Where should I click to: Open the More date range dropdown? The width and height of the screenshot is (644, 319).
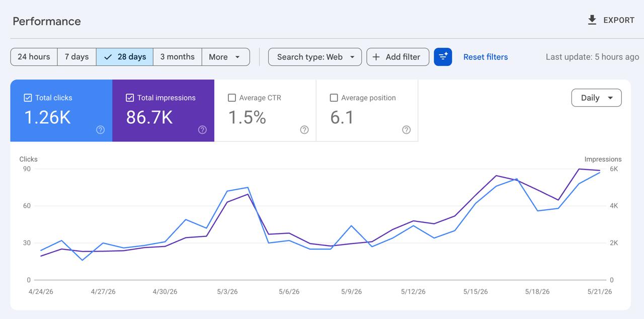(x=226, y=57)
